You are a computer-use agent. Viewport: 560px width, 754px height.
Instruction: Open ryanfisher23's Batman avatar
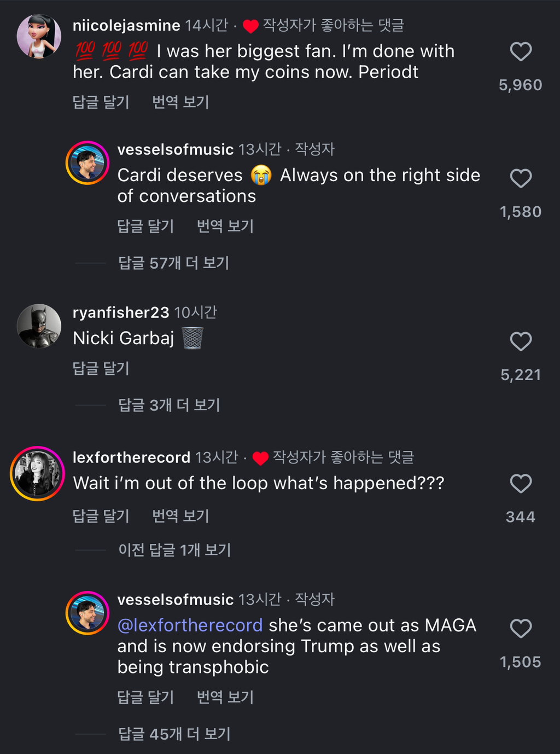[39, 326]
